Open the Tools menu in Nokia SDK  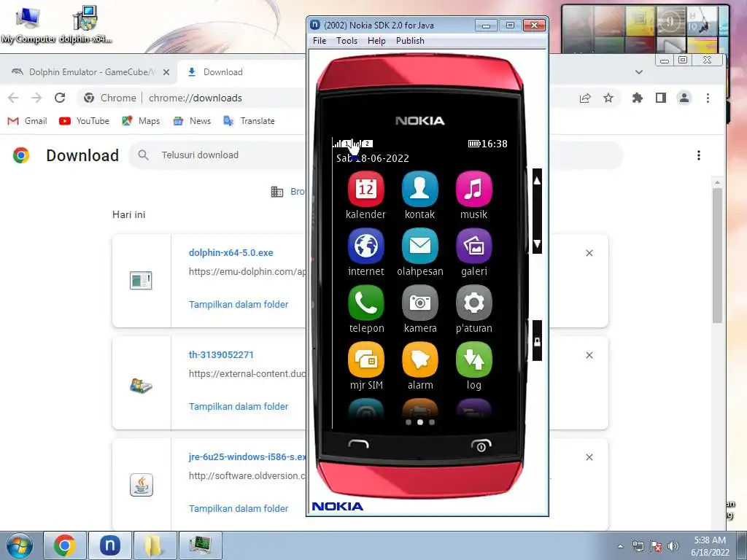(347, 41)
